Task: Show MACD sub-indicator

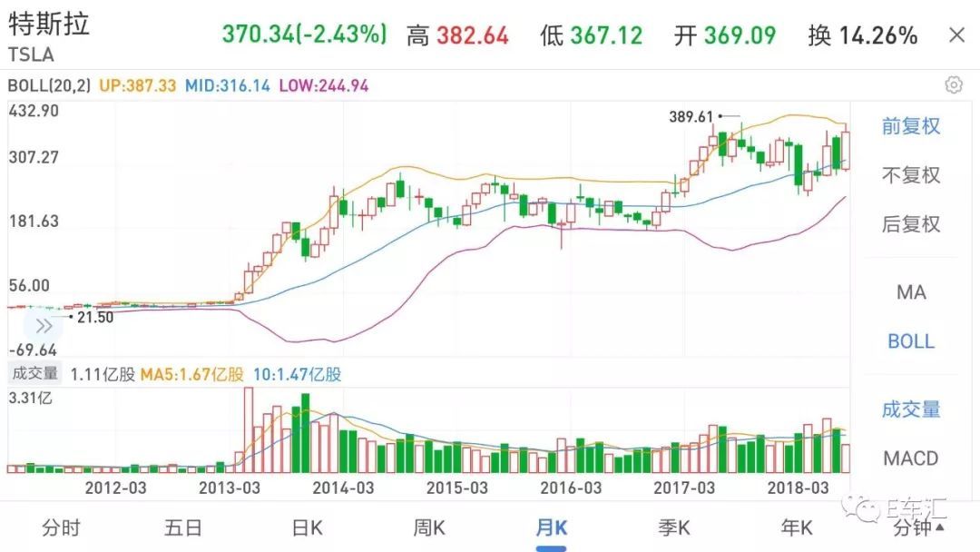Action: click(911, 458)
